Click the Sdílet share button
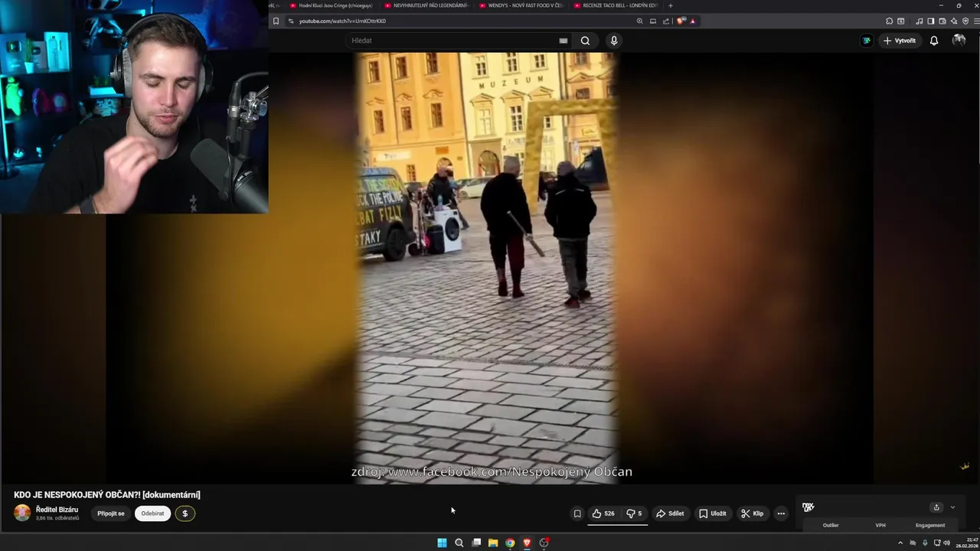Image resolution: width=980 pixels, height=551 pixels. (670, 514)
